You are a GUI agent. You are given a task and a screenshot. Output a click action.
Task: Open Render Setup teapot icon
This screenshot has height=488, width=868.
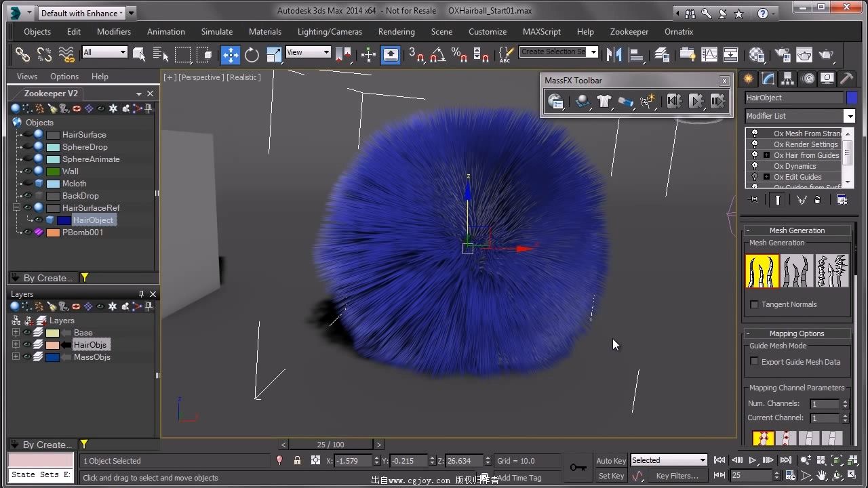783,55
